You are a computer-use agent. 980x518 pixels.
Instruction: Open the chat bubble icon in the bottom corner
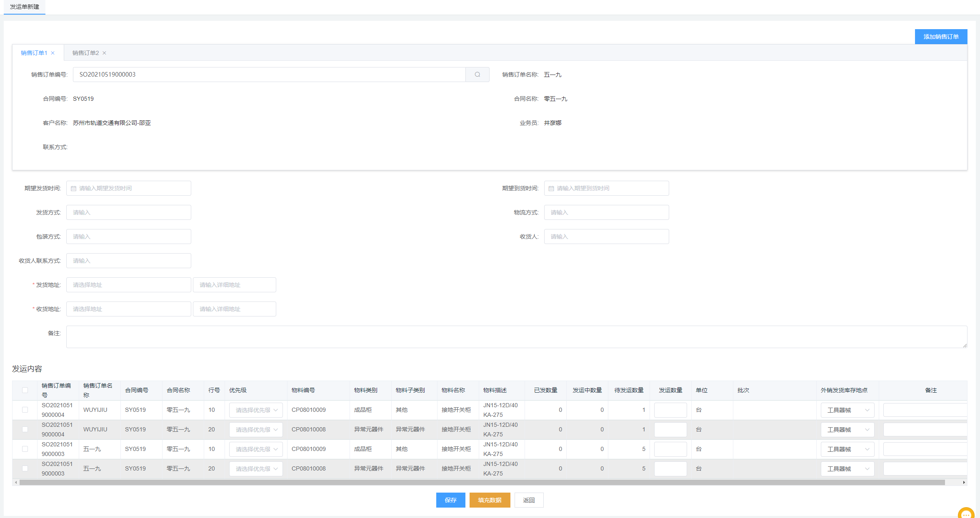point(966,514)
